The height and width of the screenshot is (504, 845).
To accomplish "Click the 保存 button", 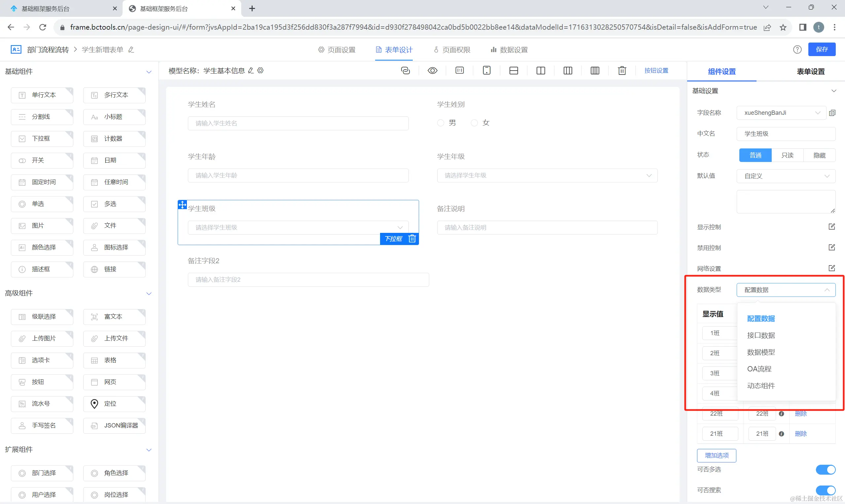I will (821, 49).
